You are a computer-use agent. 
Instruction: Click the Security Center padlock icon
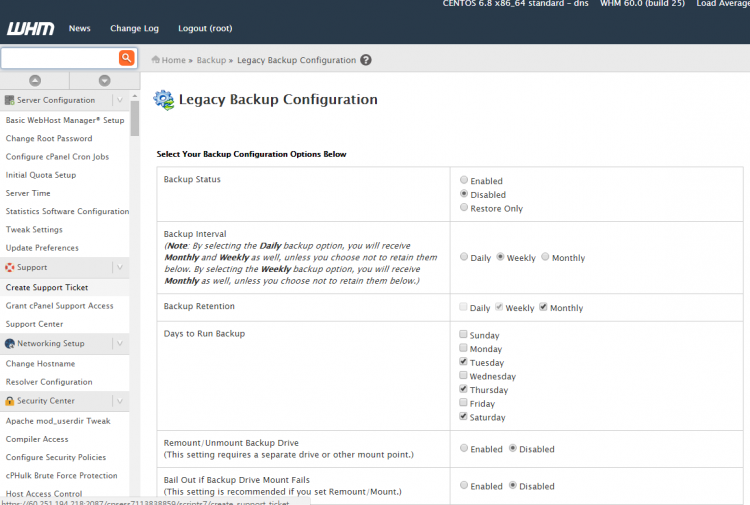click(10, 401)
